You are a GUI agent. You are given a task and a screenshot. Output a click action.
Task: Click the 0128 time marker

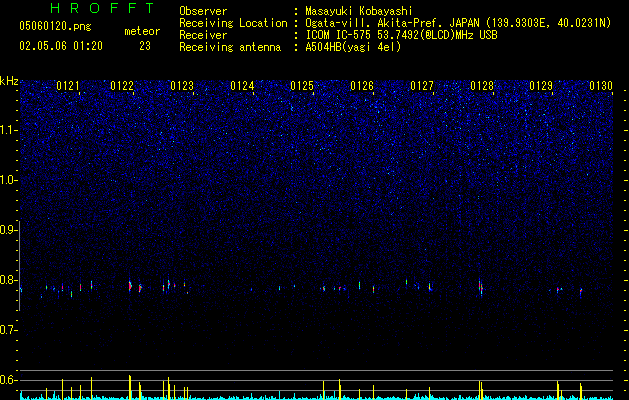point(482,86)
